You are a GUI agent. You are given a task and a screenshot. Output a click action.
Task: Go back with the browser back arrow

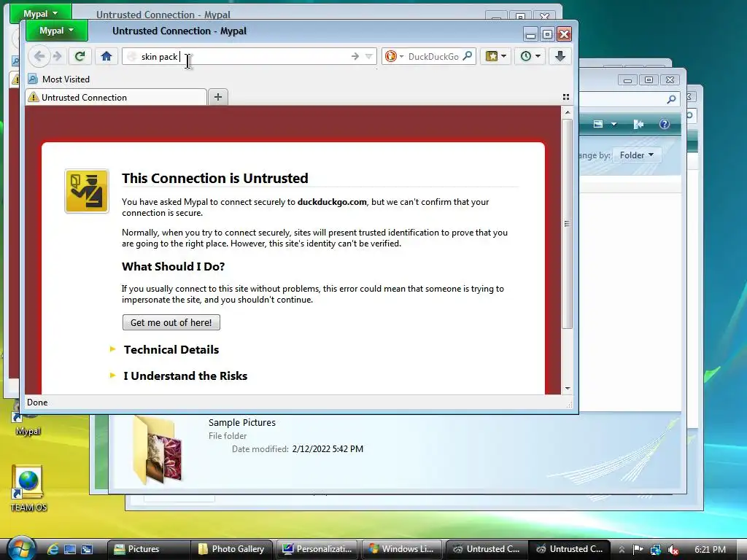click(39, 57)
